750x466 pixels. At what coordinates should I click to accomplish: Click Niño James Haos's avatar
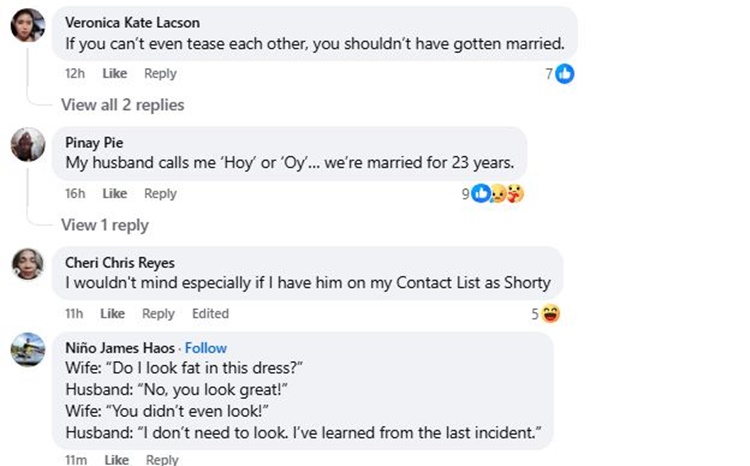click(27, 349)
